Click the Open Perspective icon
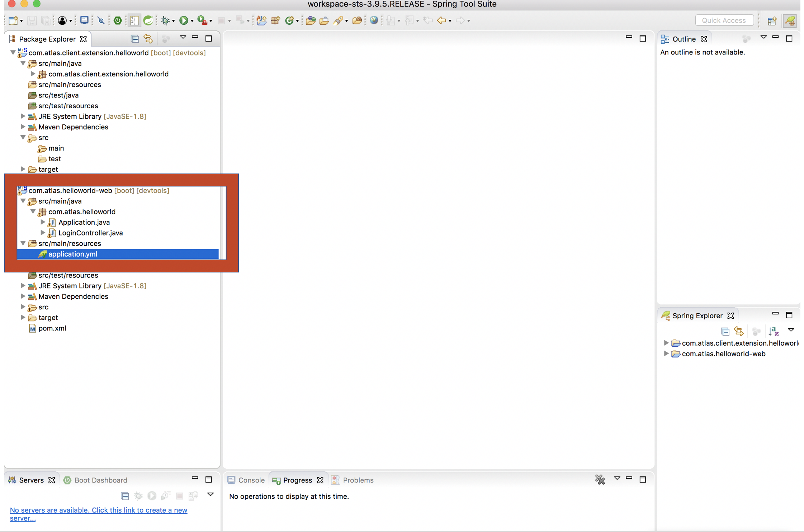Viewport: 804px width, 532px height. coord(772,21)
